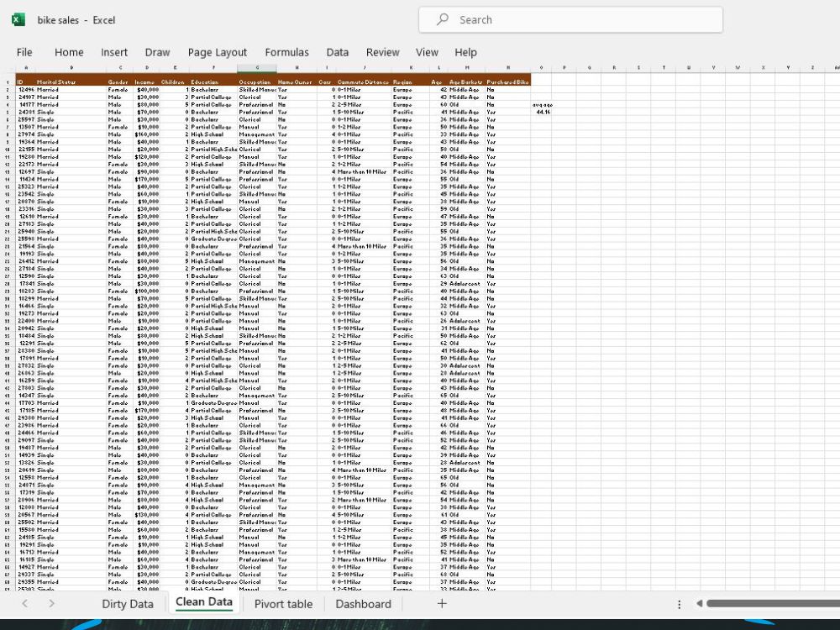Open the Formulas ribbon tab
Viewport: 840px width, 630px height.
coord(286,52)
